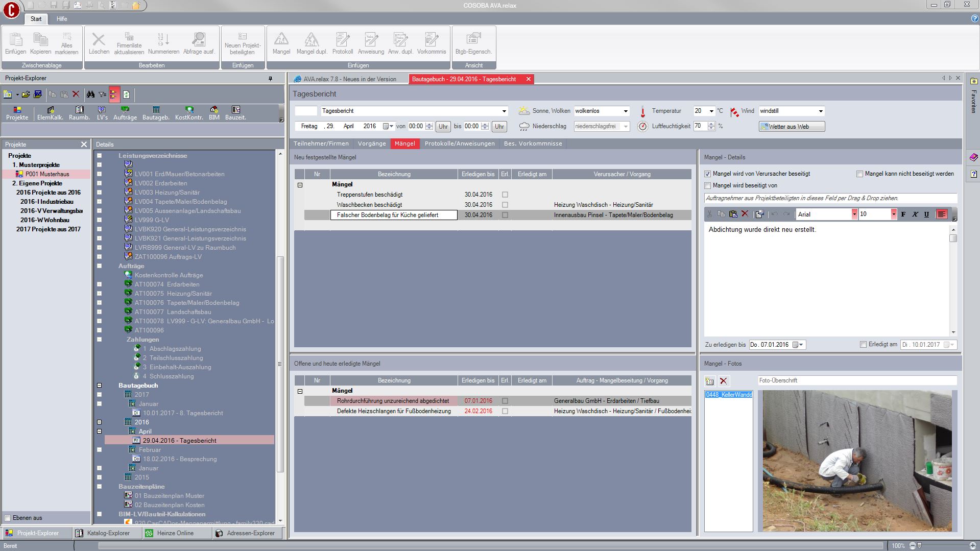The height and width of the screenshot is (551, 980).
Task: Click the Foto-Überschrift input field
Action: pos(856,380)
